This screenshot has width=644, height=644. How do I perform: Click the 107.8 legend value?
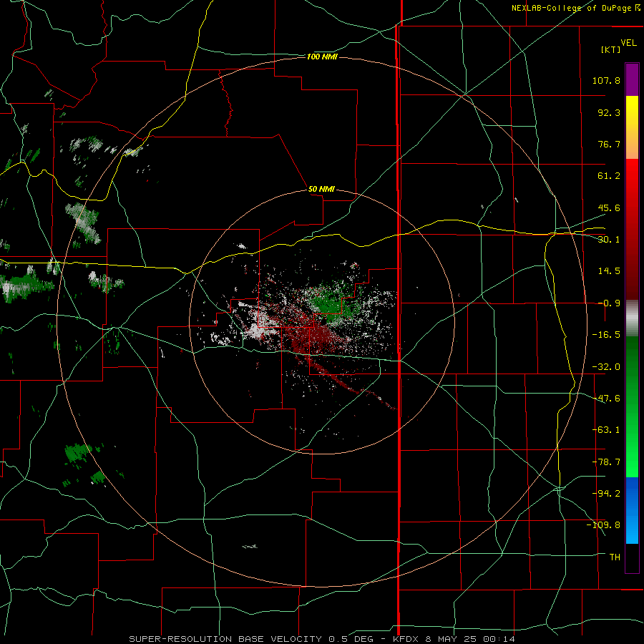click(x=606, y=80)
